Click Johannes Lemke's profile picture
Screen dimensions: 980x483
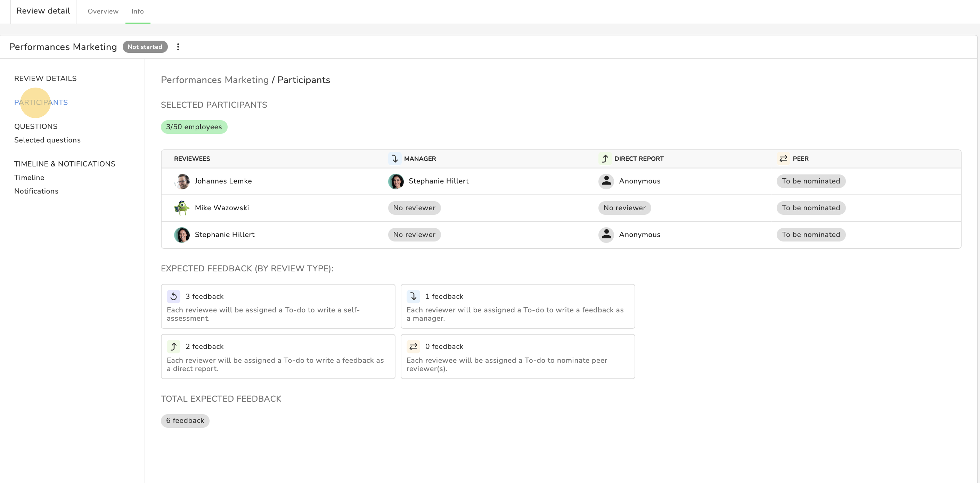point(182,181)
